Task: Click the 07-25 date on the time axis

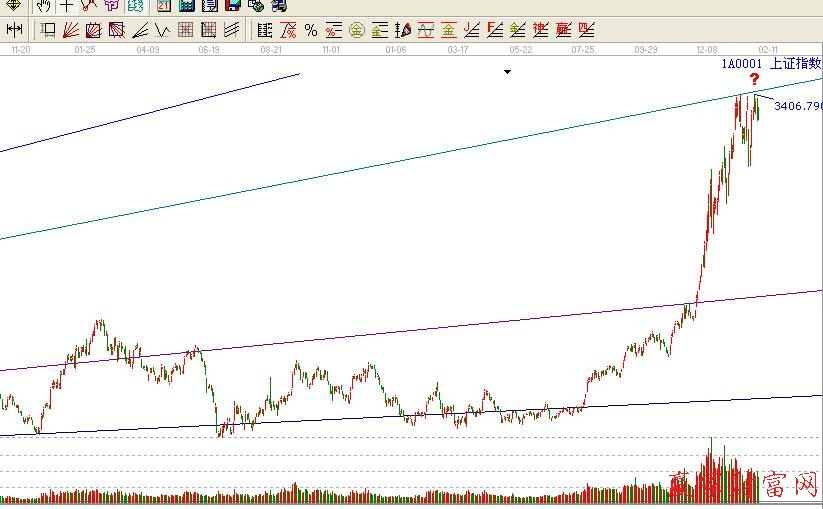Action: click(583, 48)
